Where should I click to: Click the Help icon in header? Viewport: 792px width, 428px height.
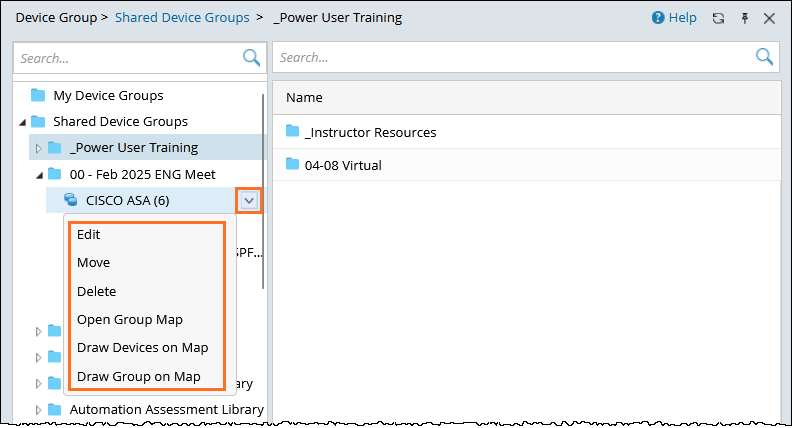point(658,18)
